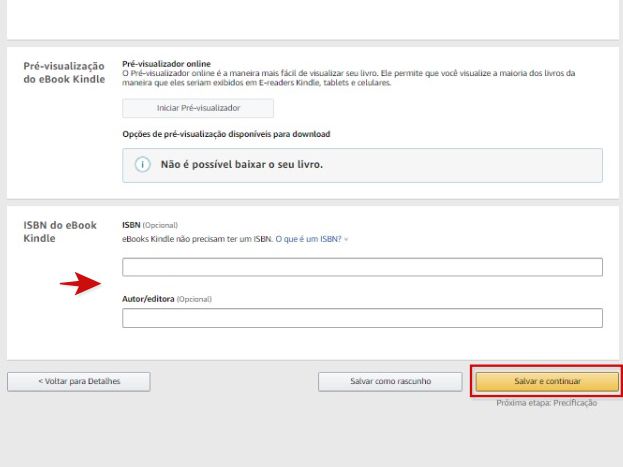Click the 'ISBN (Opcional)' field label

click(150, 225)
